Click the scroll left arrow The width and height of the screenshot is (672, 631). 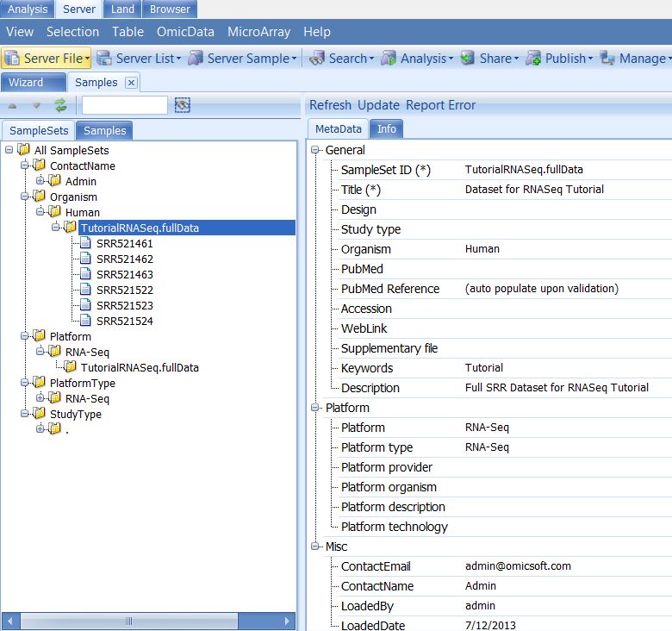tap(9, 621)
